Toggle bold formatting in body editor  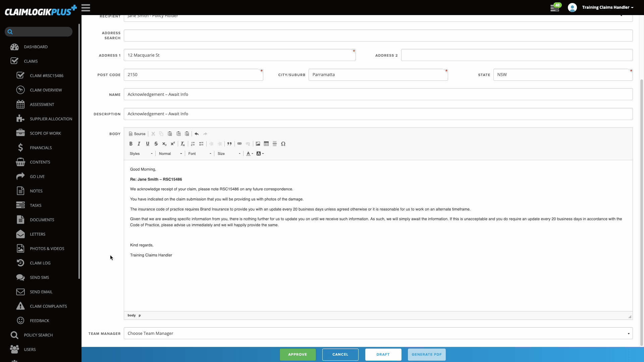[x=131, y=144]
